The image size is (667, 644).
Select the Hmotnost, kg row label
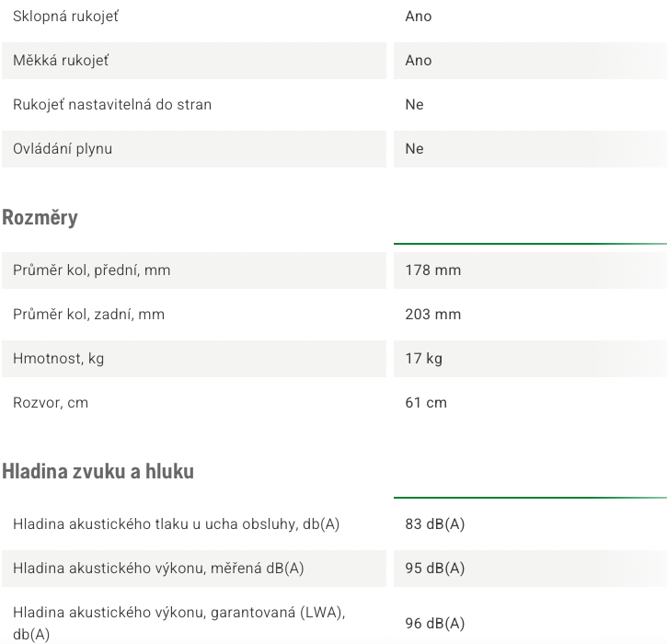[x=58, y=359]
